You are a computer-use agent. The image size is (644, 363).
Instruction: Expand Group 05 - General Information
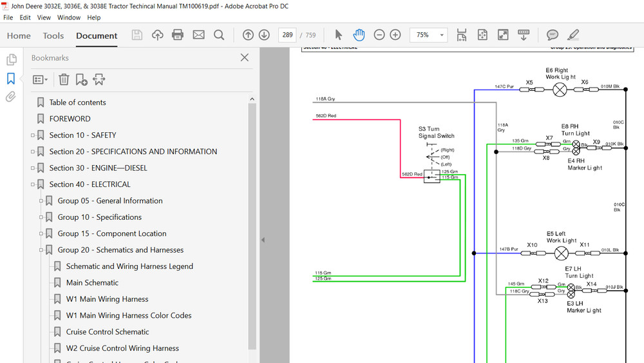pos(41,201)
